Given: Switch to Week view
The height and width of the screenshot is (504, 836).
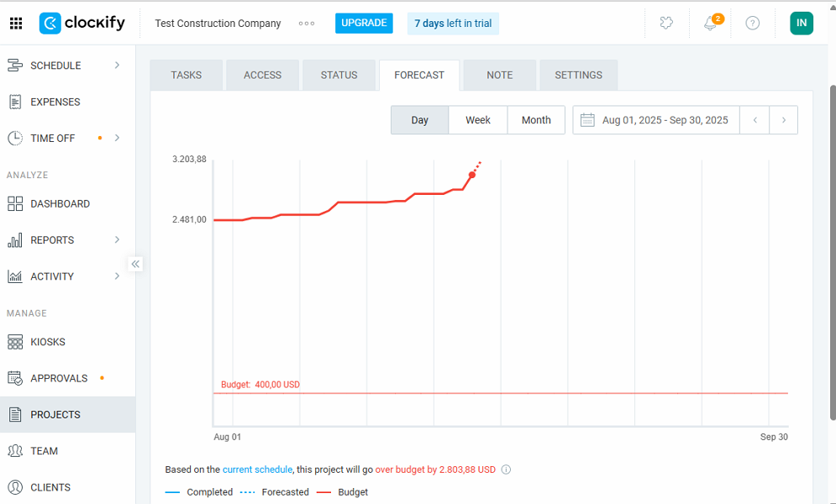Looking at the screenshot, I should [x=477, y=119].
